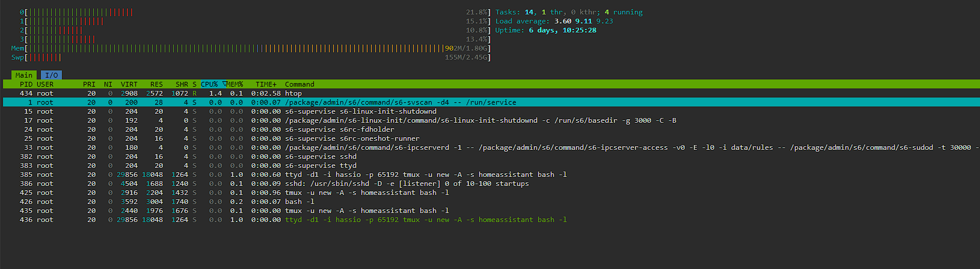Viewport: 980px width, 269px height.
Task: Click the CPU 0 usage meter bar
Action: (x=256, y=12)
